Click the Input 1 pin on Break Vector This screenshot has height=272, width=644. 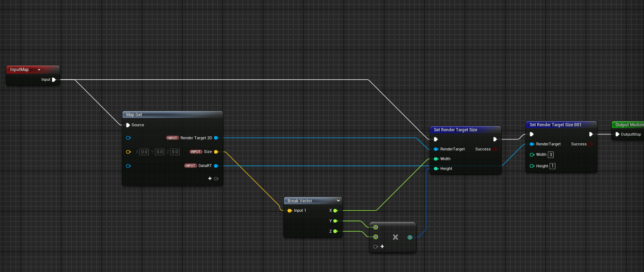click(289, 211)
